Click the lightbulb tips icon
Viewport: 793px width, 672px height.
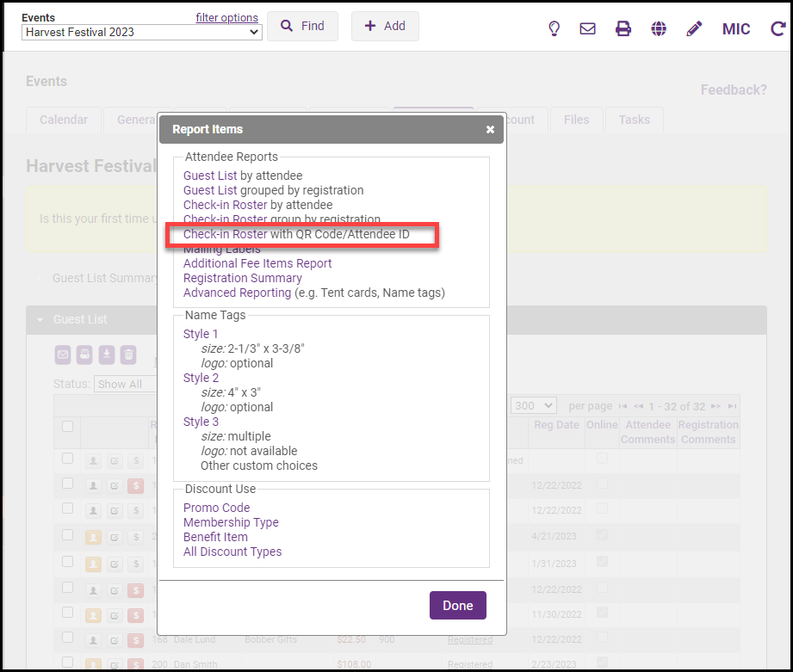[x=554, y=28]
